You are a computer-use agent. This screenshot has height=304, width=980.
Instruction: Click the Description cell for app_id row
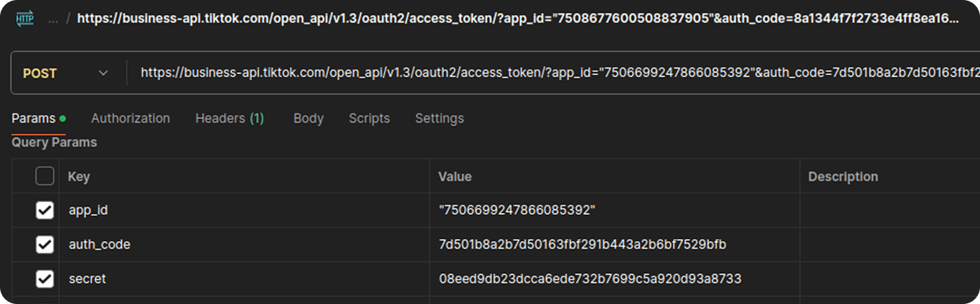coord(890,210)
